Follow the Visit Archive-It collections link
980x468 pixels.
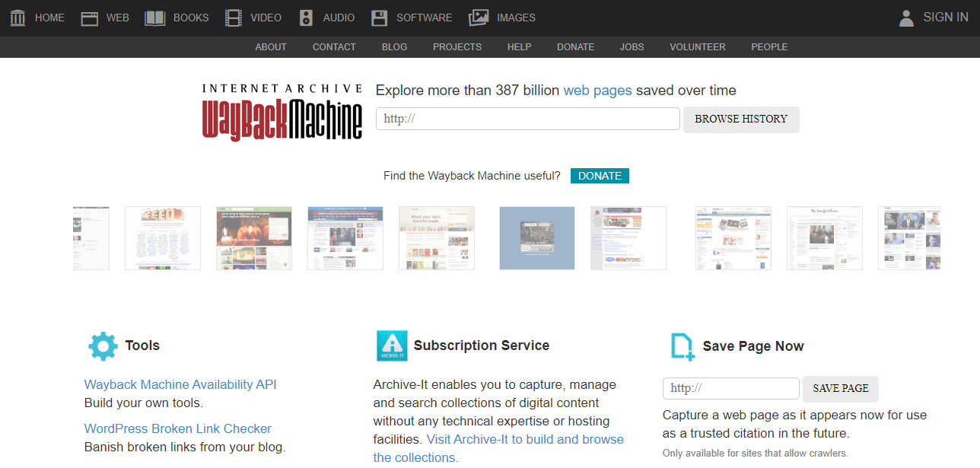(x=498, y=448)
